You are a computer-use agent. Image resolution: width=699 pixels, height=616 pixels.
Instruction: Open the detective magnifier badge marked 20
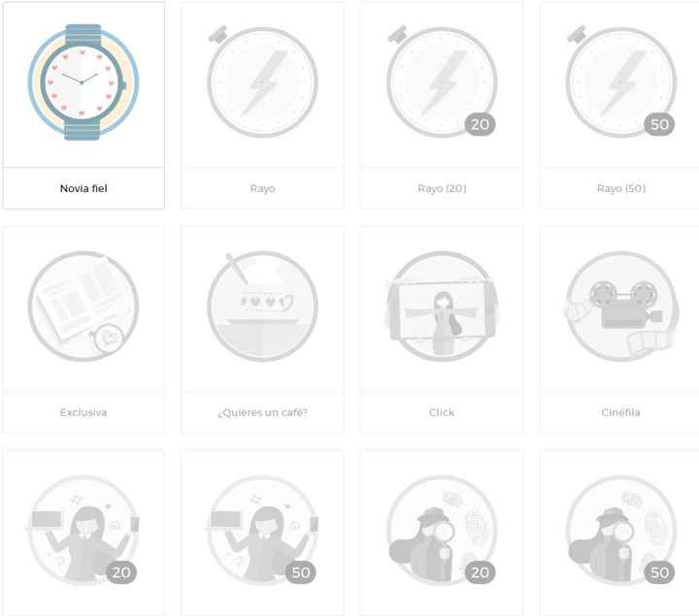coord(442,530)
